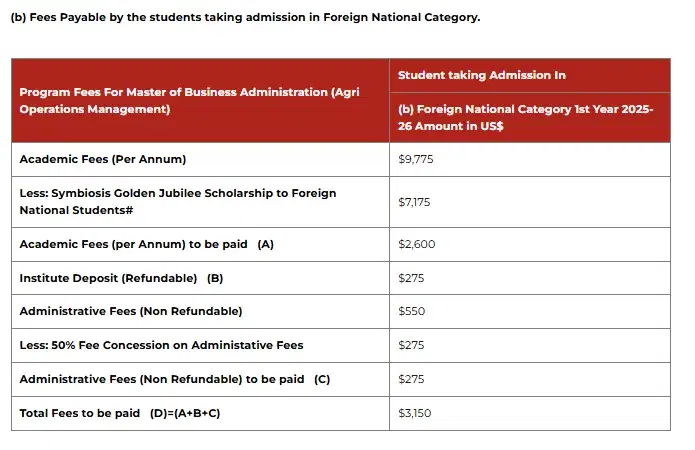This screenshot has width=695, height=450.
Task: Select the $275 amount in row (C)
Action: pyautogui.click(x=411, y=379)
